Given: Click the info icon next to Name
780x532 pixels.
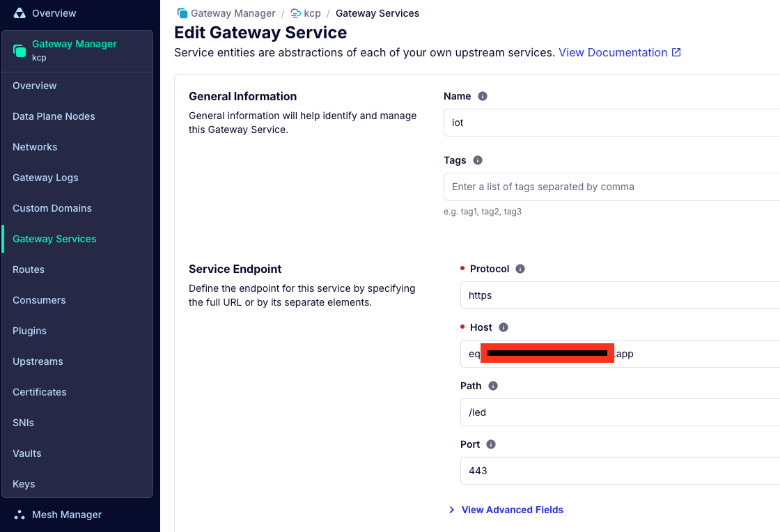Looking at the screenshot, I should pos(483,97).
